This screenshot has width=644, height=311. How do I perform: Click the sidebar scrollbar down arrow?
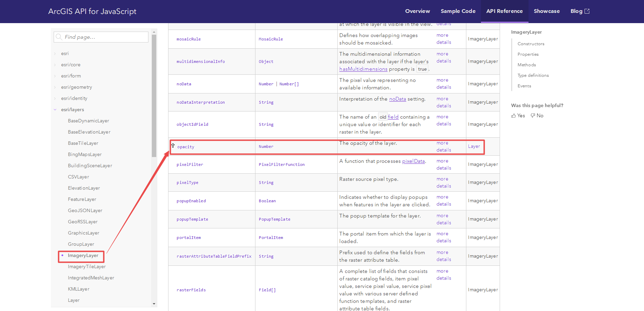tap(154, 304)
